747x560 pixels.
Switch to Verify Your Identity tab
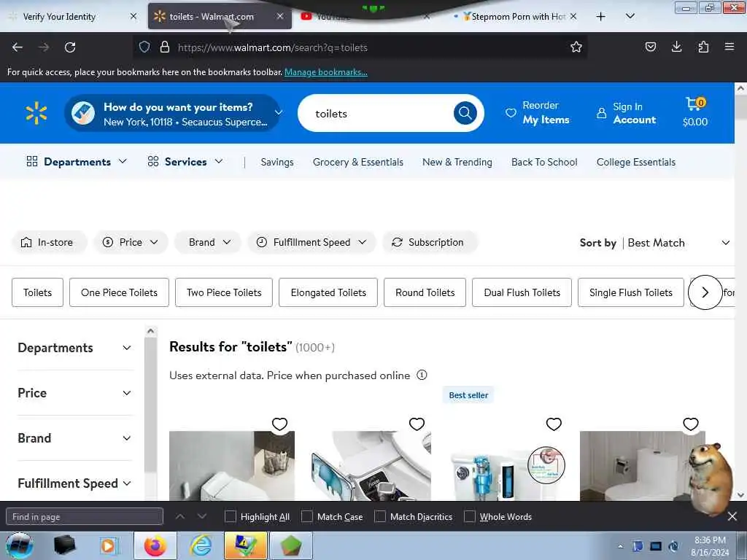click(x=72, y=17)
